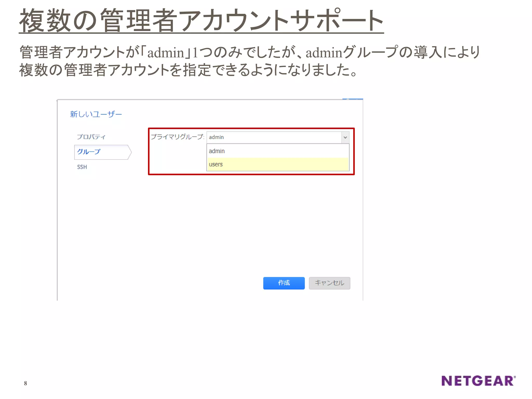Select the グループ tab
Image resolution: width=532 pixels, height=399 pixels.
[103, 152]
